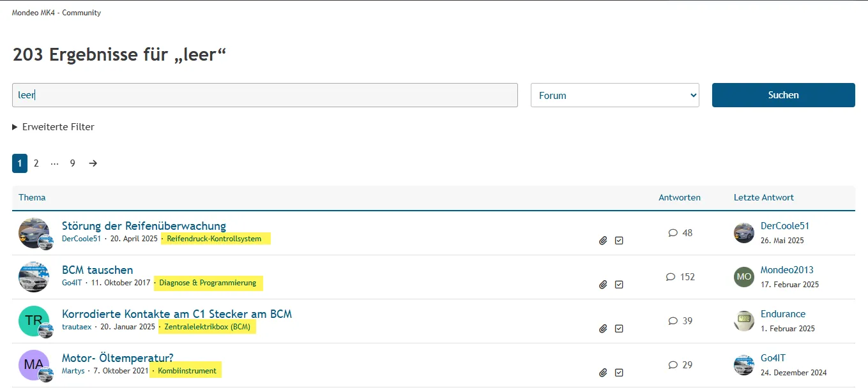Click speech bubble replies icon showing 152
The width and height of the screenshot is (868, 390).
tap(671, 277)
